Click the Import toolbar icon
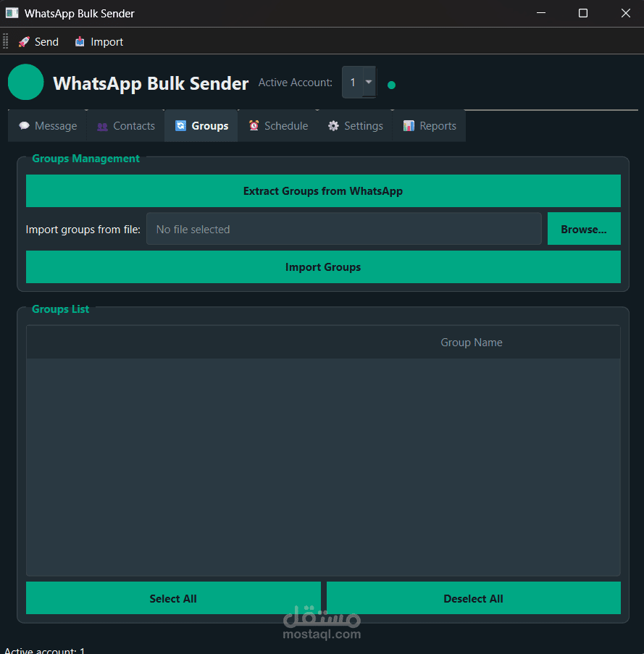 pos(79,42)
